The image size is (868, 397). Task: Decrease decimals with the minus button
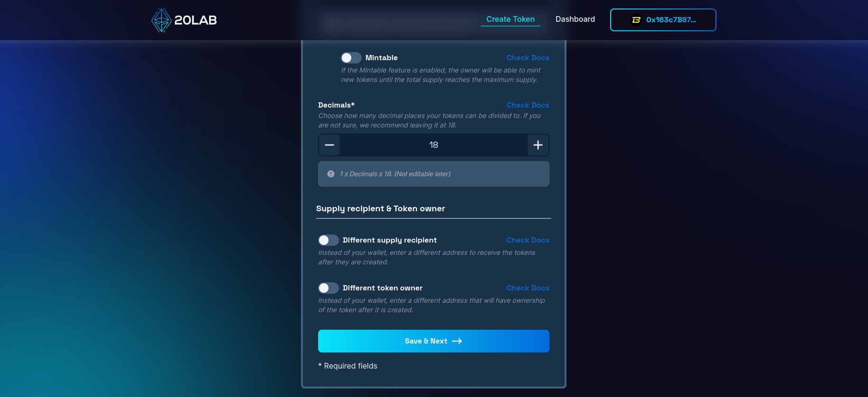329,145
